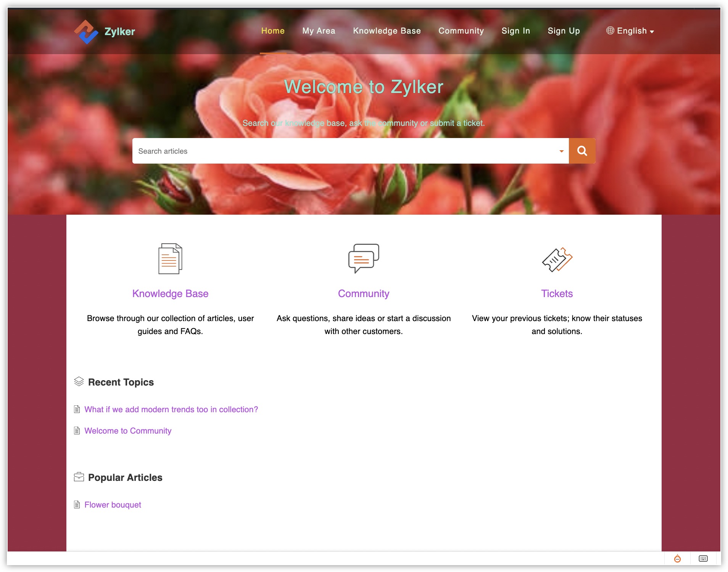Expand the English language dropdown
Viewport: 728px width, 572px height.
[630, 31]
